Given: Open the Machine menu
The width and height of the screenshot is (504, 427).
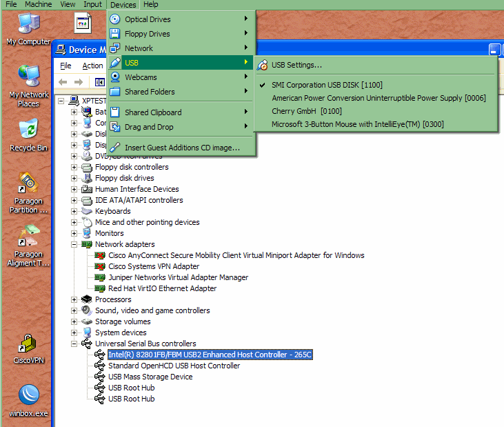Looking at the screenshot, I should point(38,5).
